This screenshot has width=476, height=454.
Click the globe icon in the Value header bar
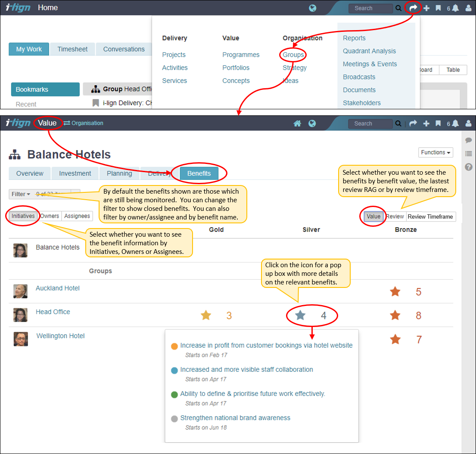coord(312,124)
